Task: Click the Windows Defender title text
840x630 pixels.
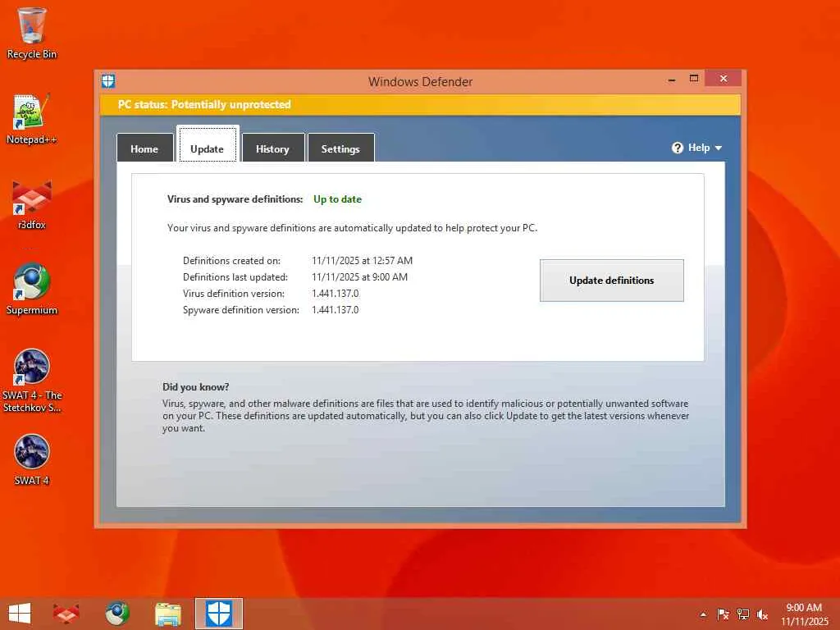Action: coord(421,82)
